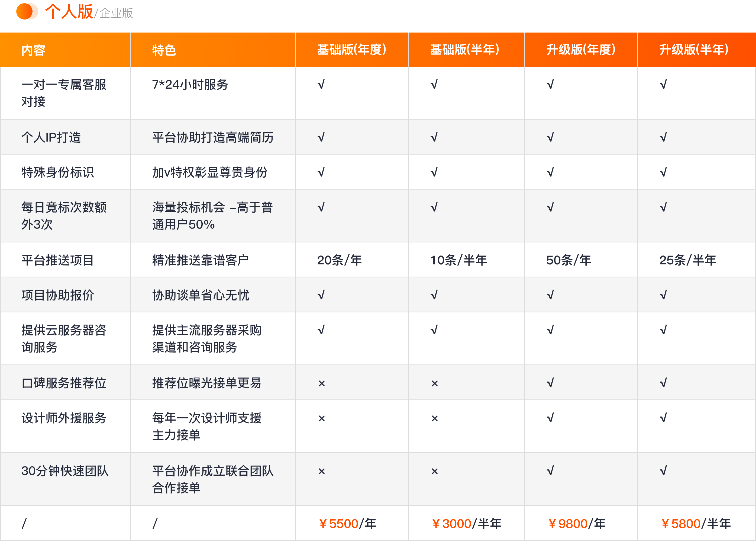
Task: Click the 设计师外援服务 row label
Action: pyautogui.click(x=64, y=418)
